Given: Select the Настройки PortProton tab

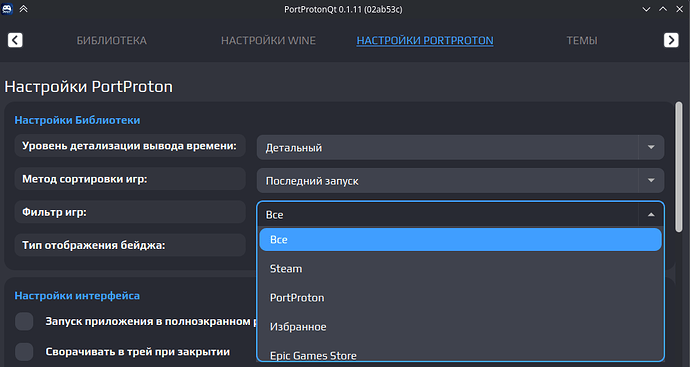Looking at the screenshot, I should coord(425,40).
